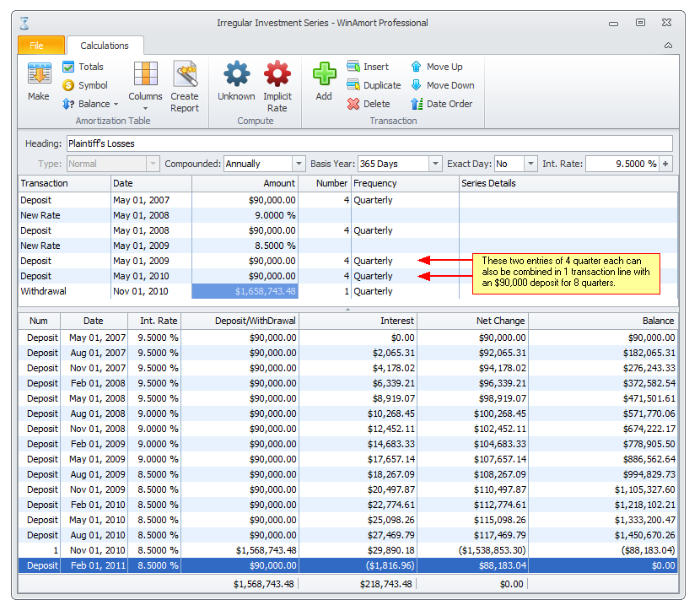700x616 pixels.
Task: Edit the Heading text field
Action: 369,143
